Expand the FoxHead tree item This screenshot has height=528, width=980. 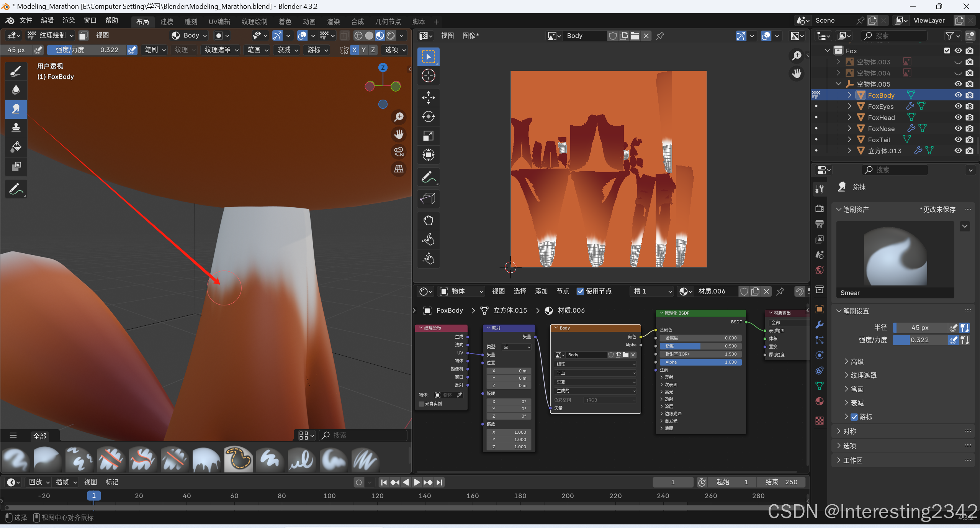click(x=849, y=117)
